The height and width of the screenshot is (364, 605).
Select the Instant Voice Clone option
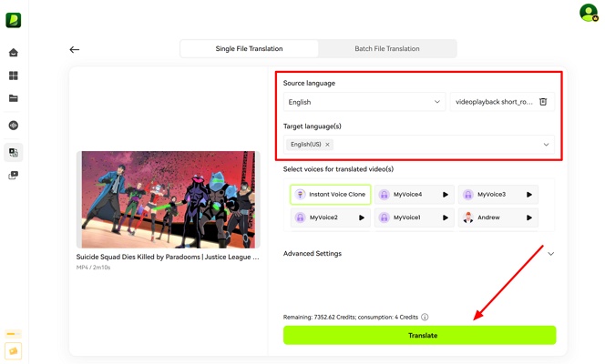coord(330,195)
